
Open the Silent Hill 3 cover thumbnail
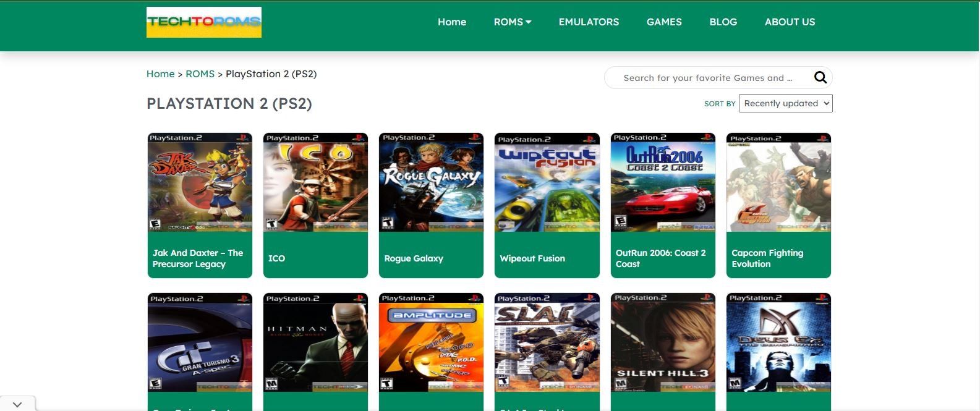[x=663, y=342]
